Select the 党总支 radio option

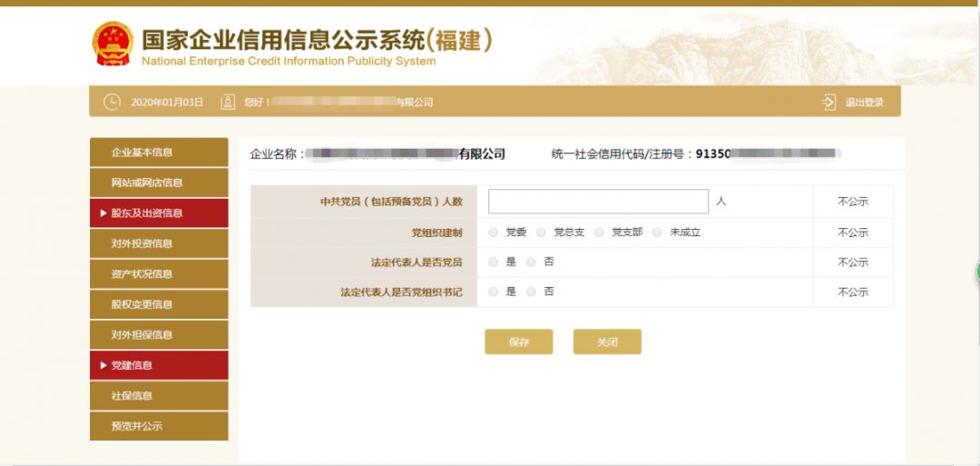tap(541, 233)
